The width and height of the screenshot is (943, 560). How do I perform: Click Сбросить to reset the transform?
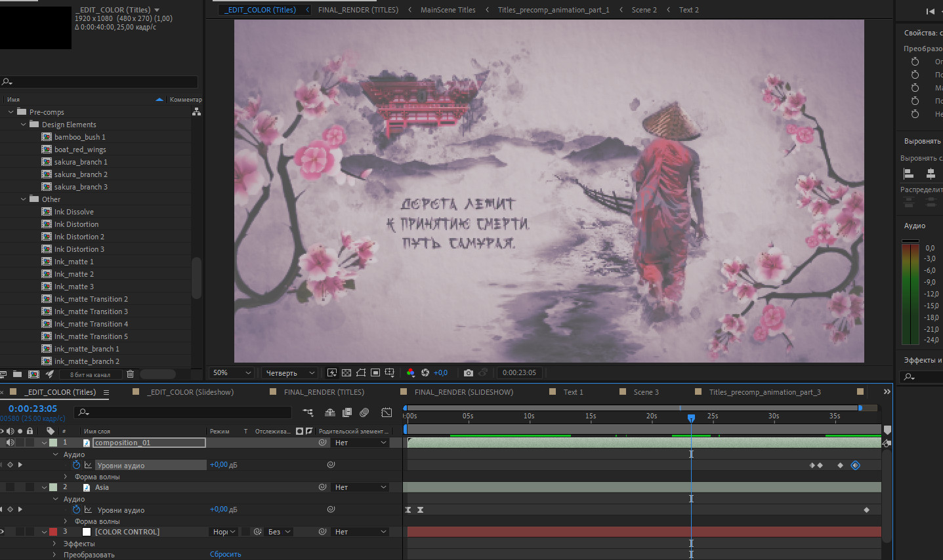[x=225, y=554]
